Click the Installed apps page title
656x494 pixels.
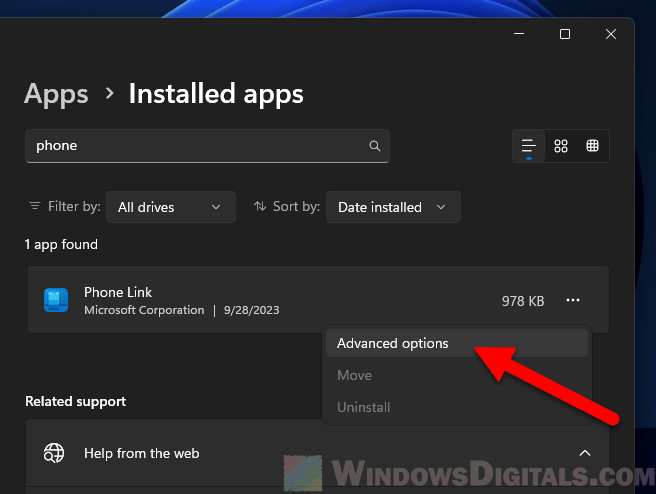(x=216, y=94)
